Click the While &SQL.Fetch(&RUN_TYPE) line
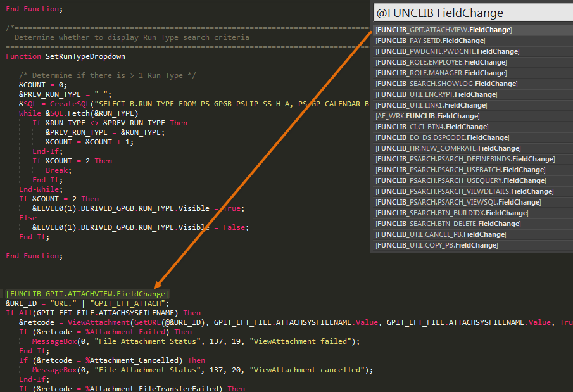The image size is (573, 392). 79,113
